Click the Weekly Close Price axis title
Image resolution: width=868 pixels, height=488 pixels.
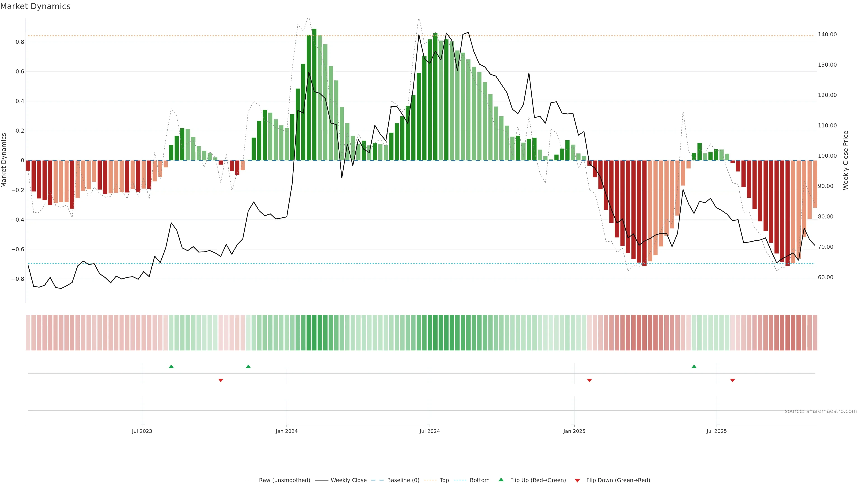(845, 160)
